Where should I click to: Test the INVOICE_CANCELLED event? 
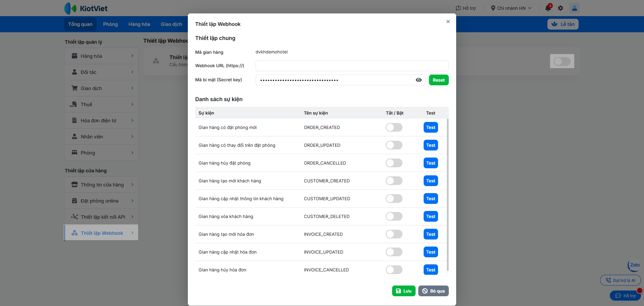[431, 270]
